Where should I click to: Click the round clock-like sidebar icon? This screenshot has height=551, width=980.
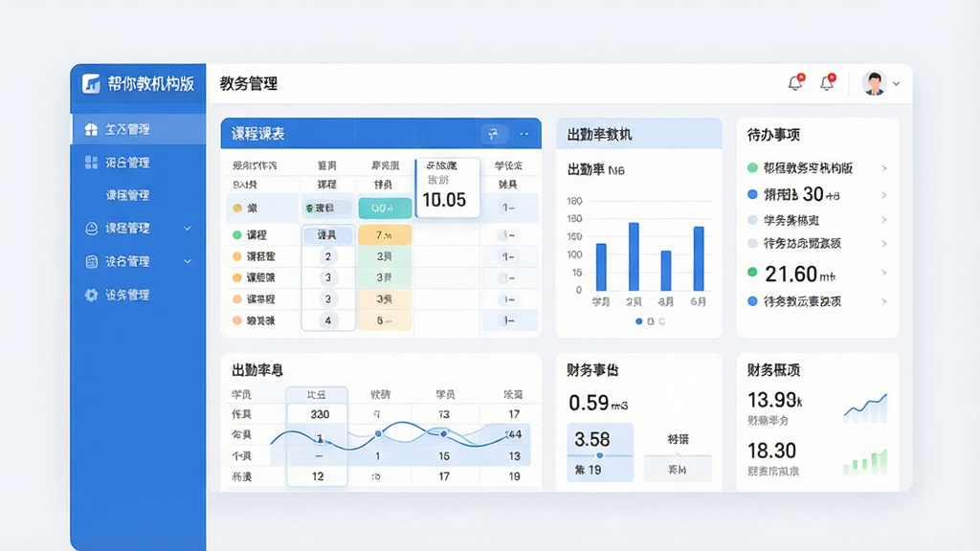tap(91, 228)
